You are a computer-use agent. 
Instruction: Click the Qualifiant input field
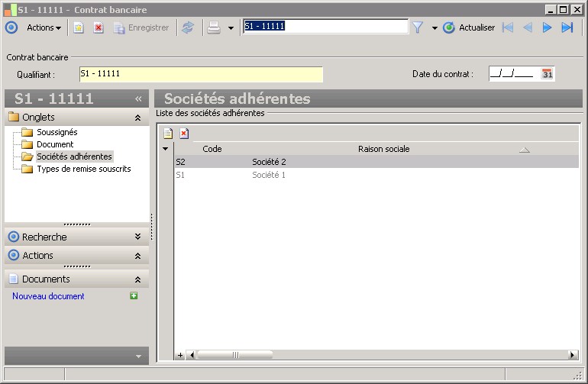(200, 74)
